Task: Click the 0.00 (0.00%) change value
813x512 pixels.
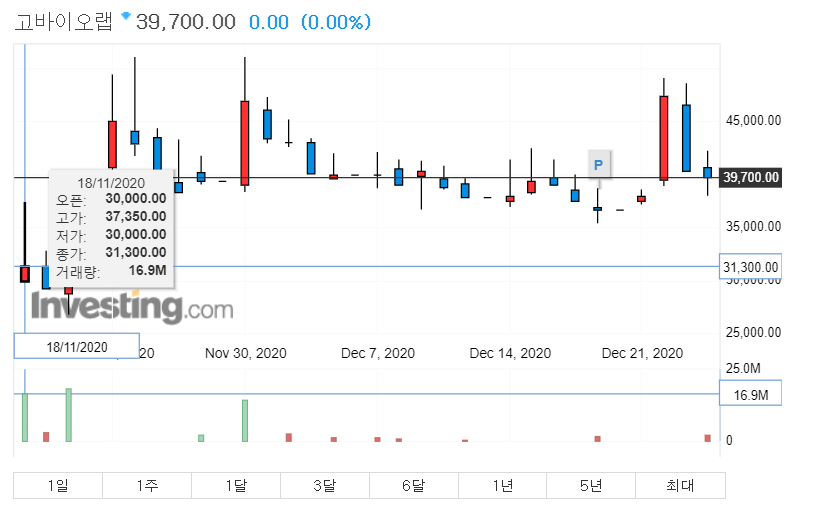Action: [310, 22]
